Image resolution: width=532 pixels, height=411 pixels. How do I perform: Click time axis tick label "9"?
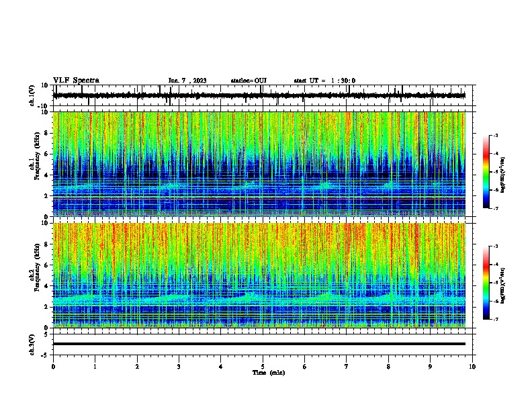(430, 367)
